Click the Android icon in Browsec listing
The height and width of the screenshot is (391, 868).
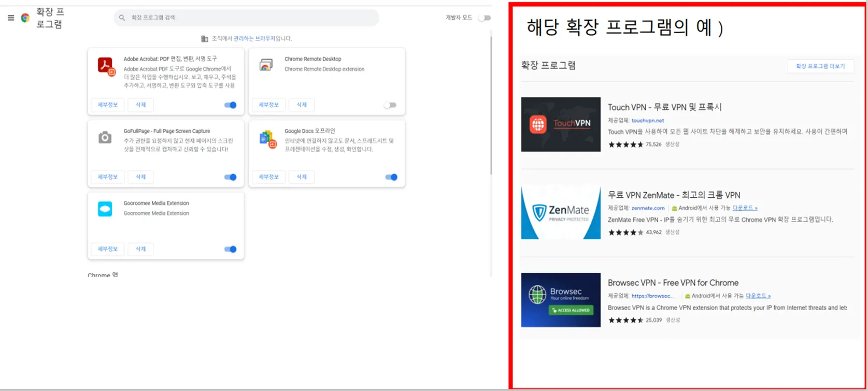(x=688, y=296)
